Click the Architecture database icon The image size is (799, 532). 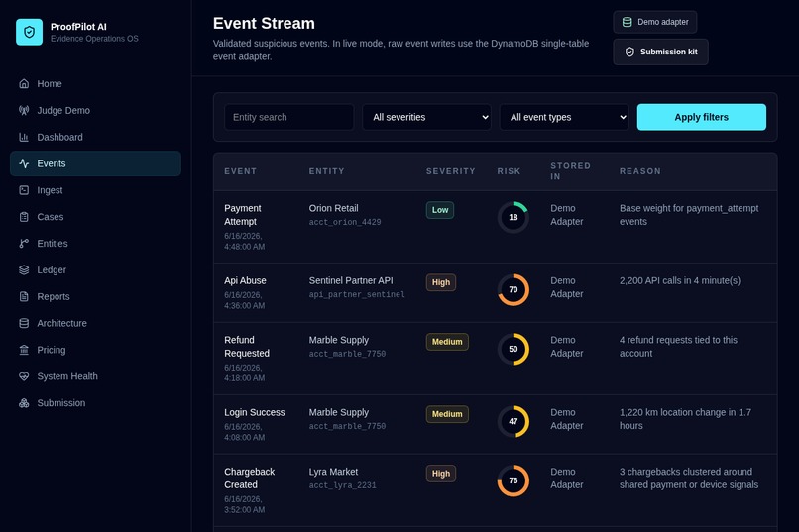click(x=24, y=323)
